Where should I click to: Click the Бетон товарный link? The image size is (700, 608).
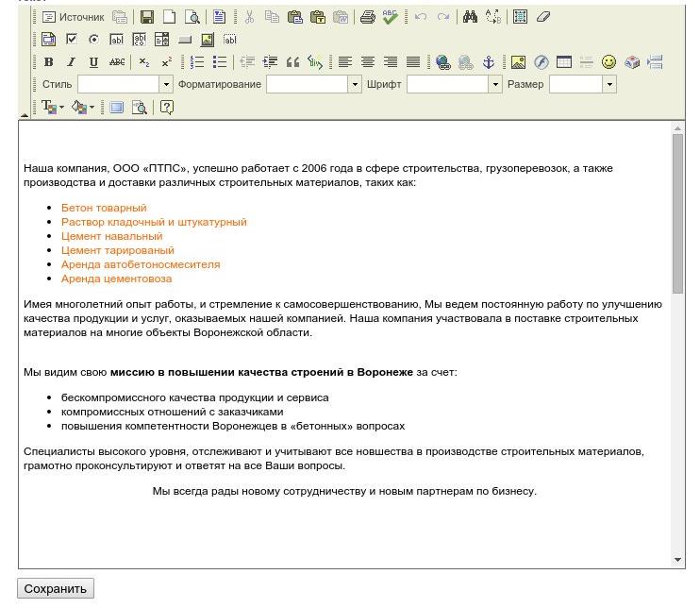(104, 208)
